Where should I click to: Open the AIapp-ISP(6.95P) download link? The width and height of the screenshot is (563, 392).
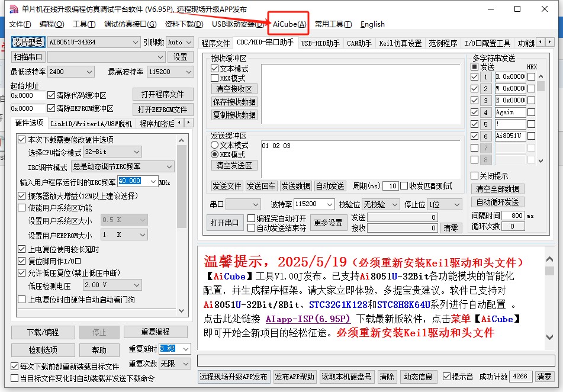308,319
